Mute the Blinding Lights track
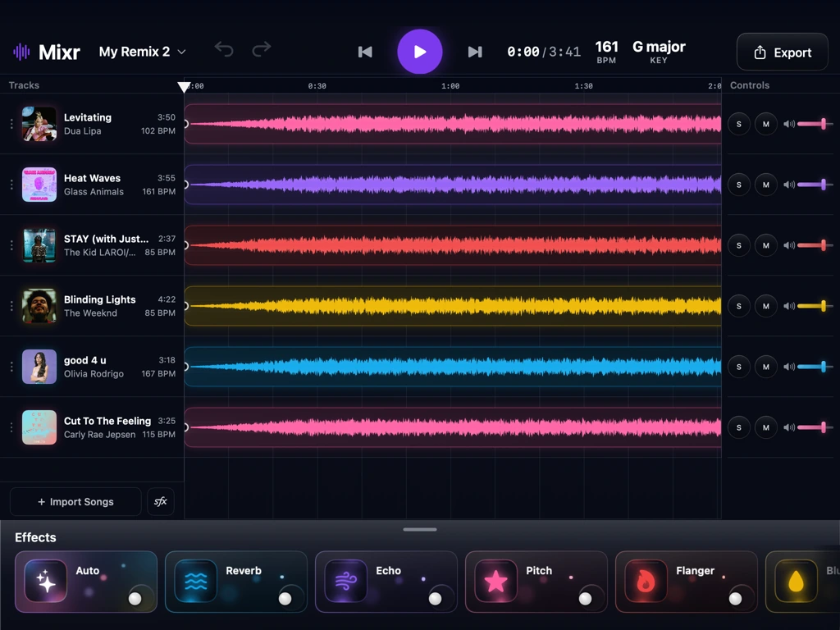Image resolution: width=840 pixels, height=630 pixels. 766,306
